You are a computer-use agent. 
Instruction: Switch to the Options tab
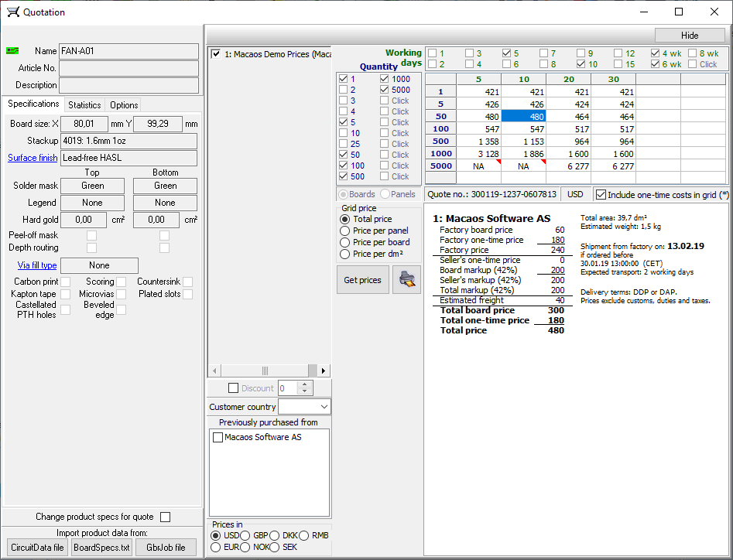tap(124, 105)
